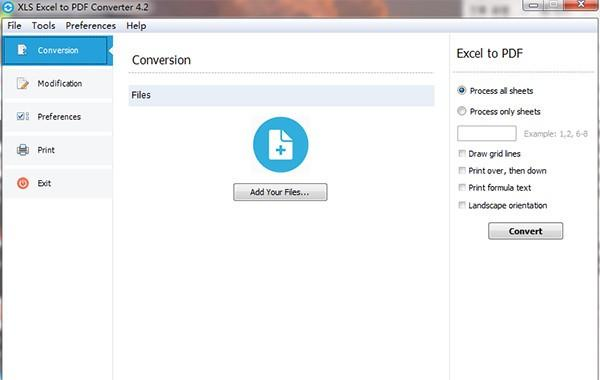This screenshot has height=380, width=600.
Task: Click the Modification pencil icon
Action: pos(23,83)
